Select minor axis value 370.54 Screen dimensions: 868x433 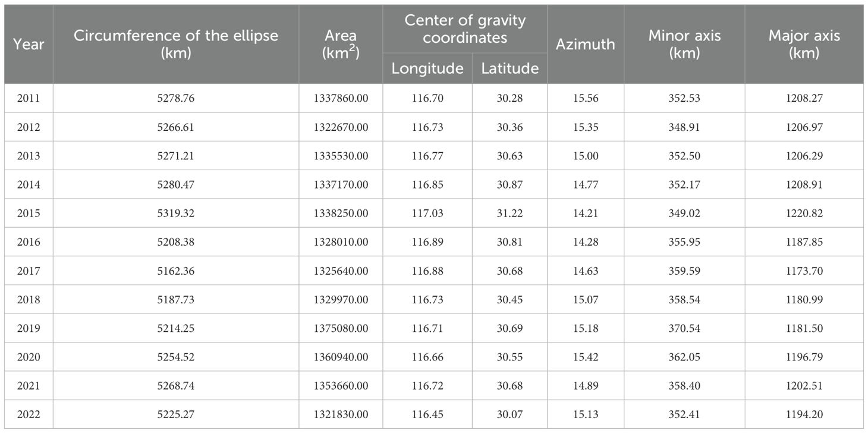684,328
